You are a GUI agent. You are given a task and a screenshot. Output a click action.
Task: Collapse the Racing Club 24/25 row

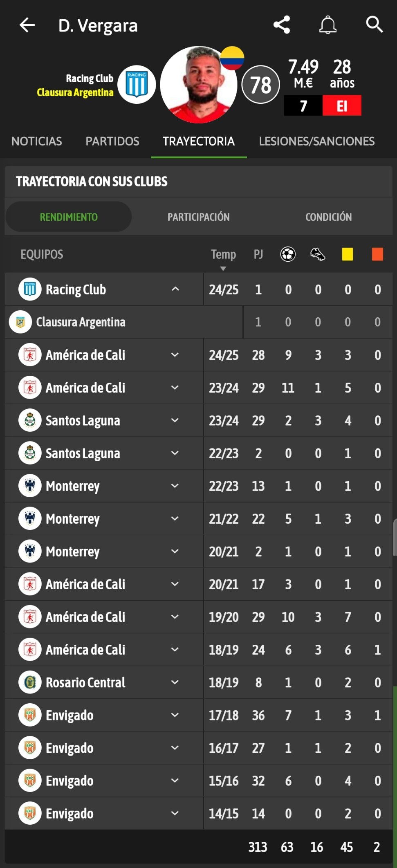[175, 289]
